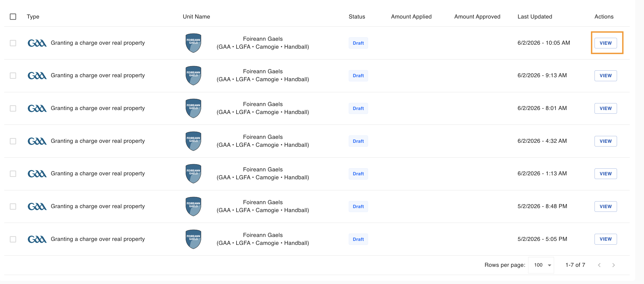Click the GAA logo in the 8:01 AM row

click(37, 108)
